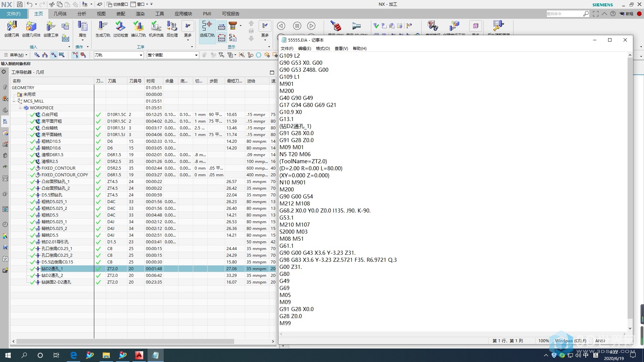Click the 时间 column header
Image resolution: width=644 pixels, height=362 pixels.
[x=154, y=81]
